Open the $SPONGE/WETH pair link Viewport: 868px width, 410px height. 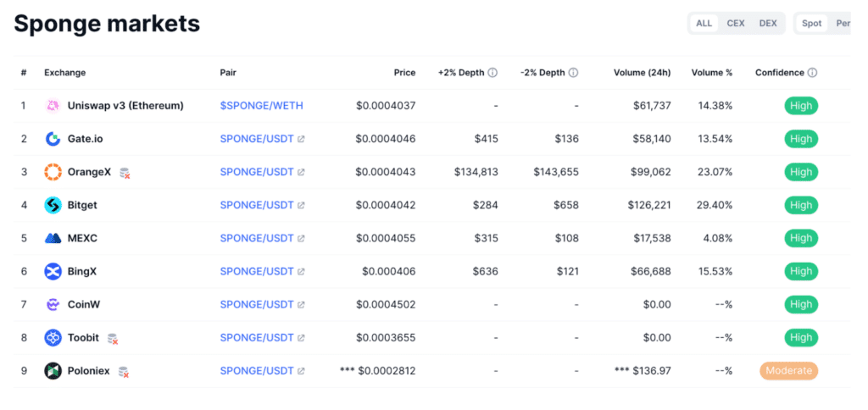[261, 106]
